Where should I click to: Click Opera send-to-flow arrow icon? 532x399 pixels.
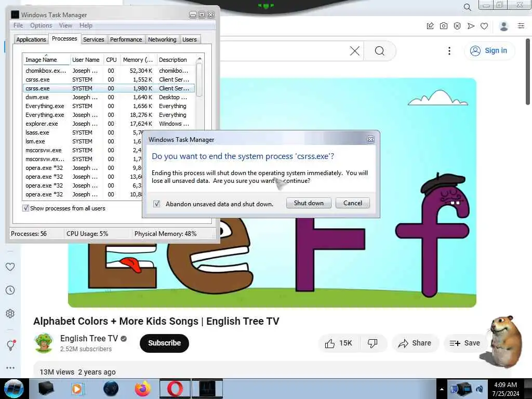[471, 26]
